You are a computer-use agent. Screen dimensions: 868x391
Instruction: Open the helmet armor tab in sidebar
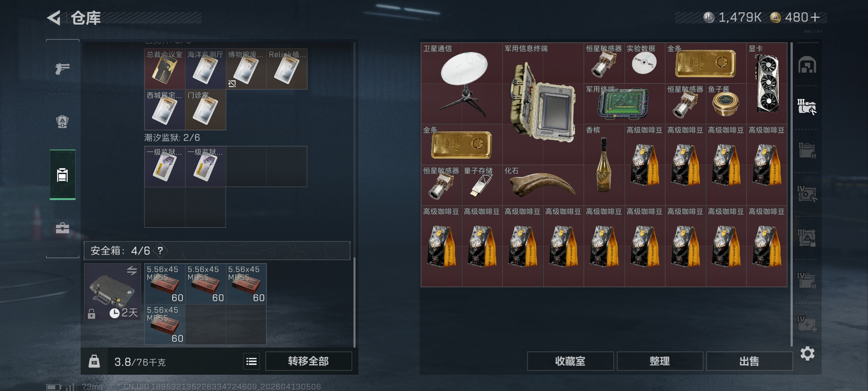point(62,122)
